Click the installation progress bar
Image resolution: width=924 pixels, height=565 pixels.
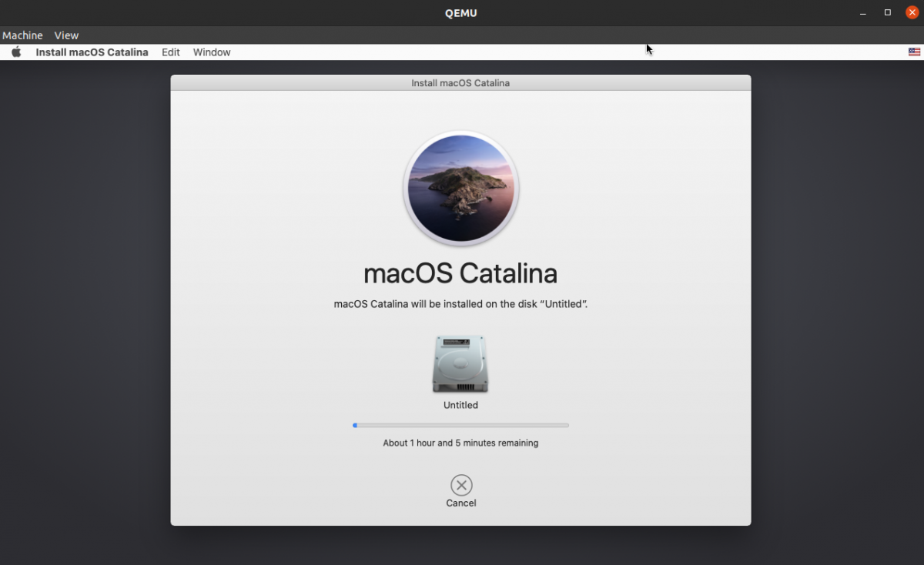(x=460, y=425)
